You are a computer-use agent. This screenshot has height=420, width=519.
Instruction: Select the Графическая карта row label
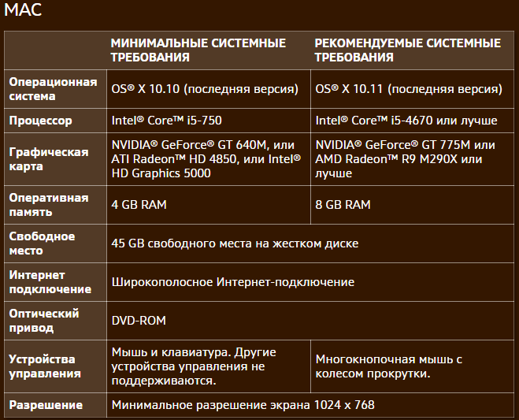[x=48, y=159]
